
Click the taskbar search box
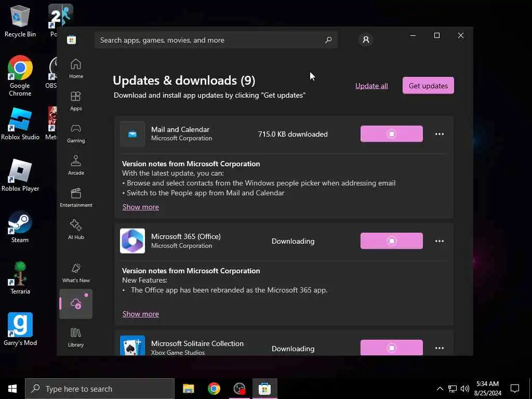click(x=100, y=389)
